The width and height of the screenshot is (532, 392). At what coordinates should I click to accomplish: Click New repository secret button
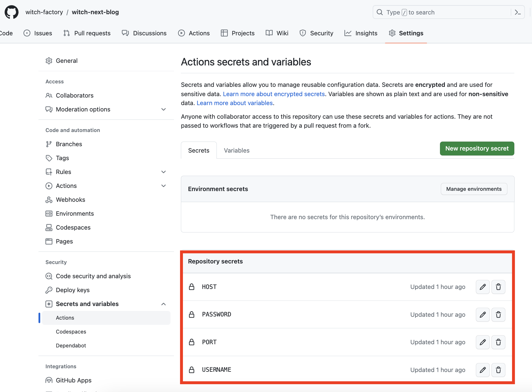pos(477,148)
